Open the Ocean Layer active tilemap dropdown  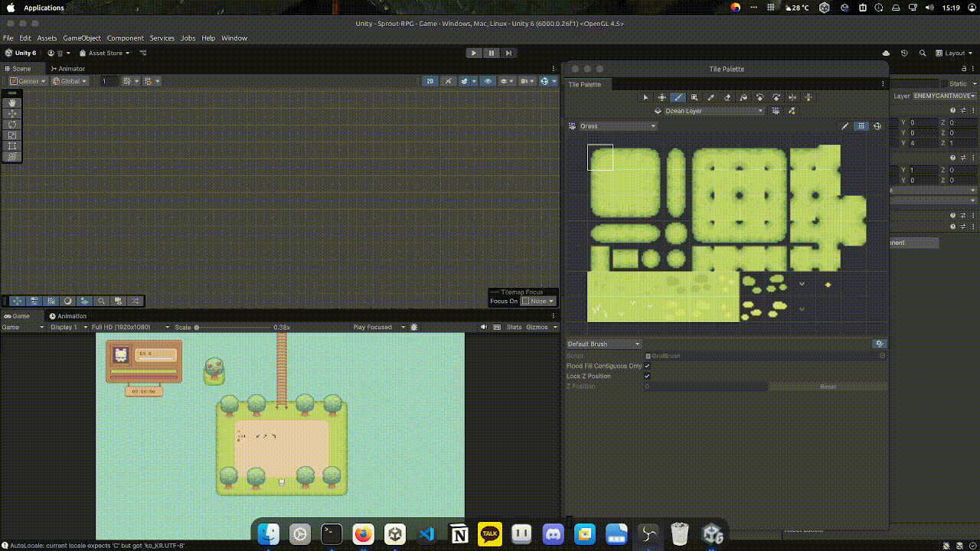pyautogui.click(x=713, y=111)
